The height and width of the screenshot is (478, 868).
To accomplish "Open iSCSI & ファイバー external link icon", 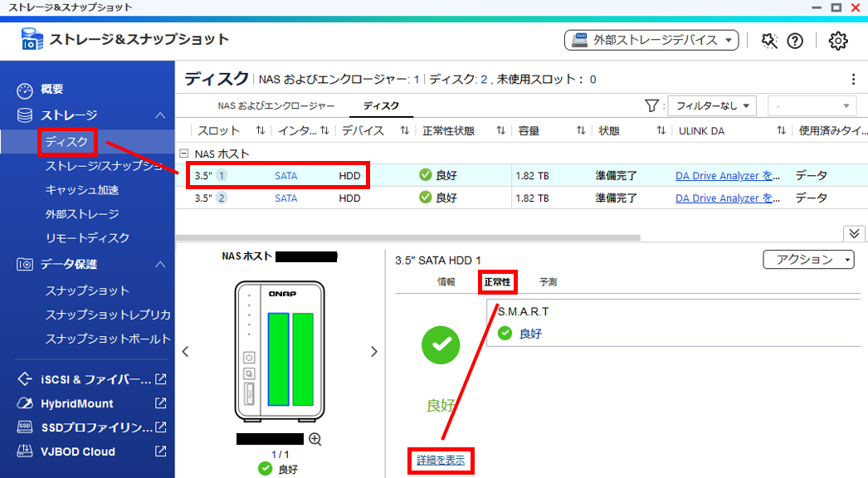I will [x=160, y=379].
